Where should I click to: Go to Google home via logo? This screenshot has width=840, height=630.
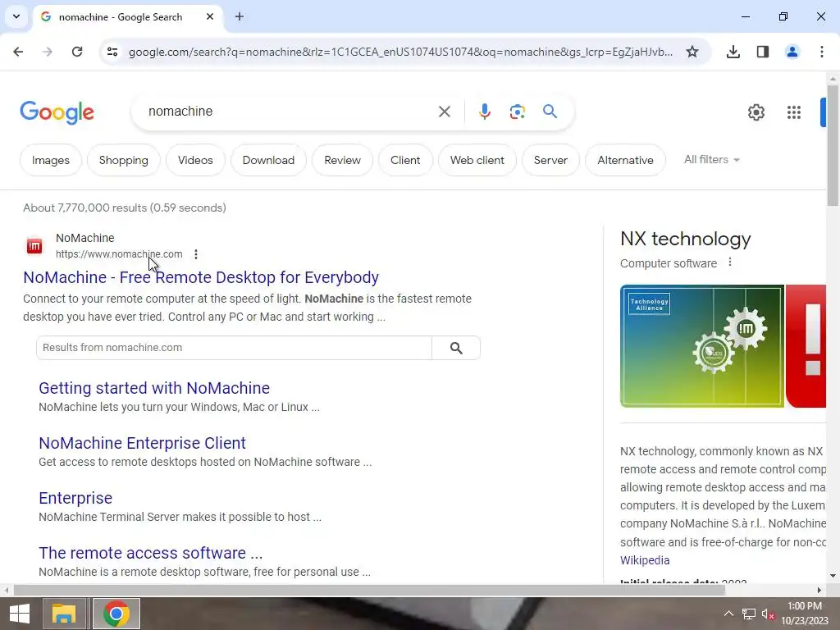(x=57, y=112)
